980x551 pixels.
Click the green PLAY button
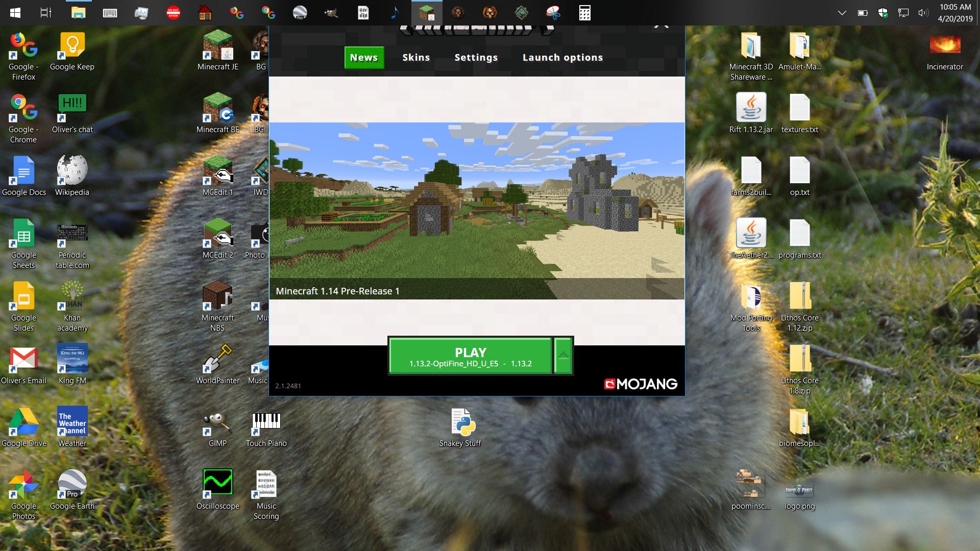470,357
